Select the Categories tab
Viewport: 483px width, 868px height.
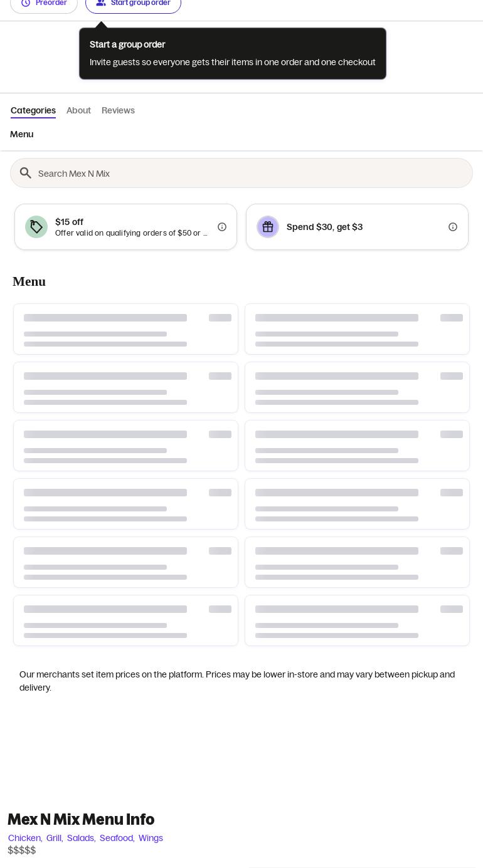point(33,111)
